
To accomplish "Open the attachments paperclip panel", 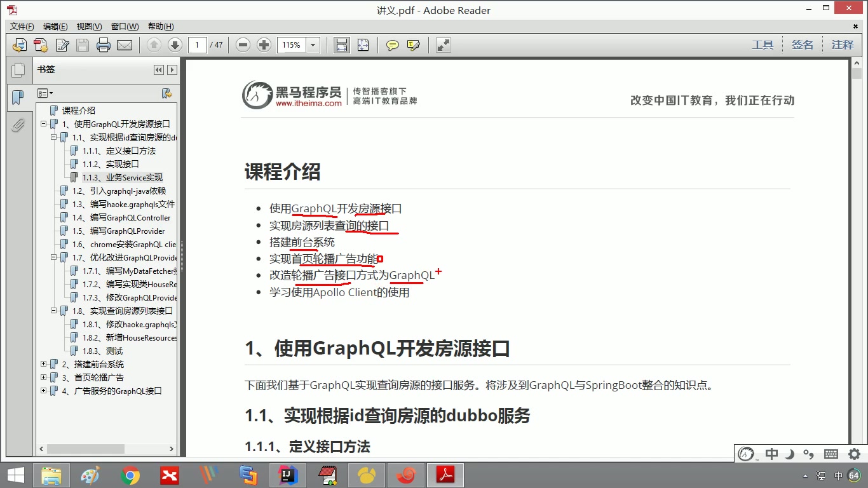I will [x=18, y=125].
